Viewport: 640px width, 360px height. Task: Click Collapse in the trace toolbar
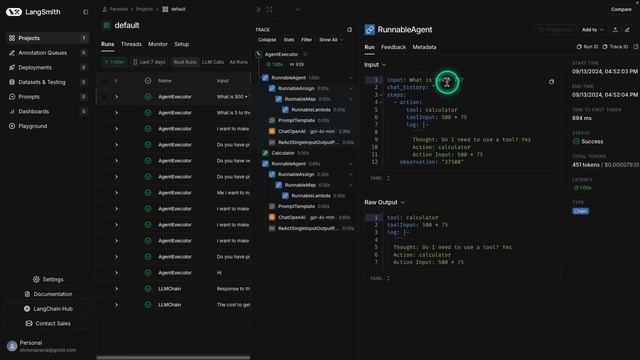(x=267, y=40)
